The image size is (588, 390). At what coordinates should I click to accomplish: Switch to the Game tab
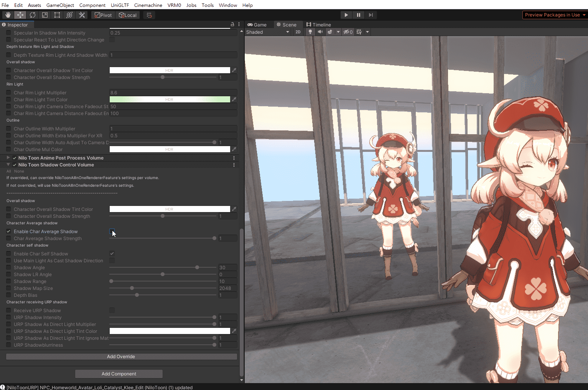(x=257, y=25)
